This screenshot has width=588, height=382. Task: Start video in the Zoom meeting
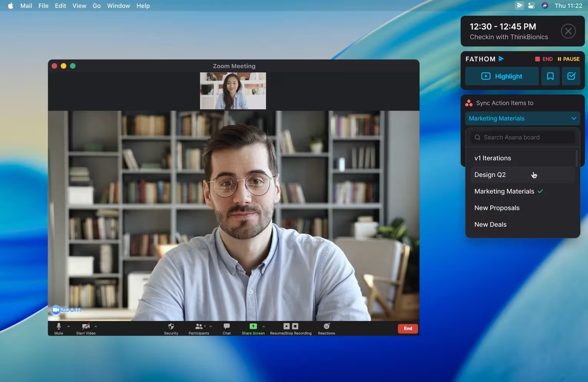(x=86, y=329)
